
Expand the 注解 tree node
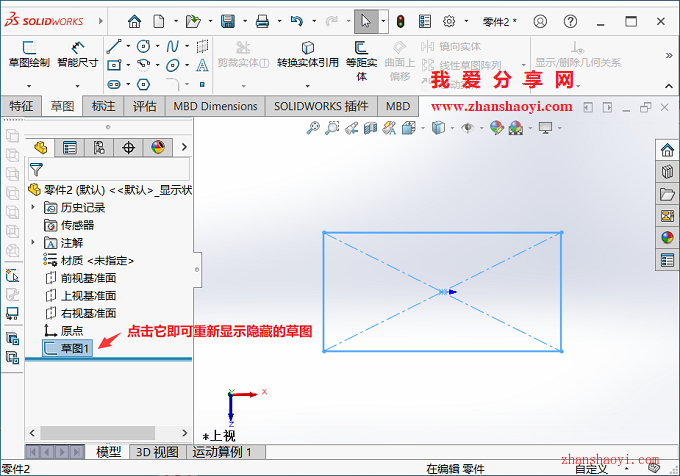[x=33, y=242]
